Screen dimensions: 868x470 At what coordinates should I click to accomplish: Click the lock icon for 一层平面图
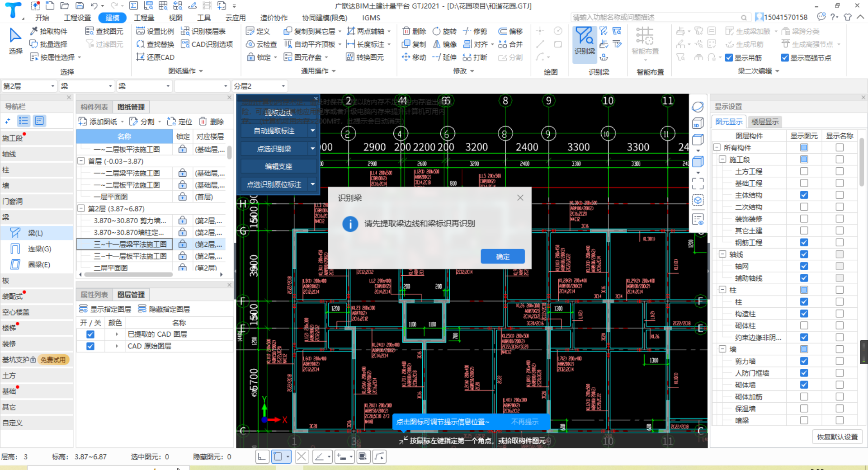(183, 197)
